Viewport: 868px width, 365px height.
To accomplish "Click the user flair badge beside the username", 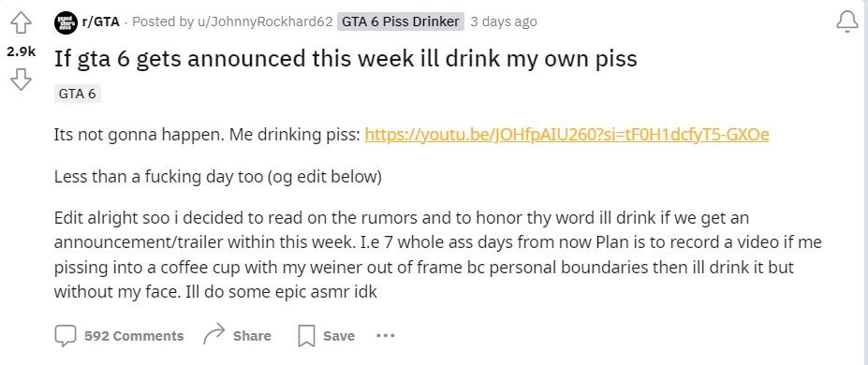I will click(400, 22).
